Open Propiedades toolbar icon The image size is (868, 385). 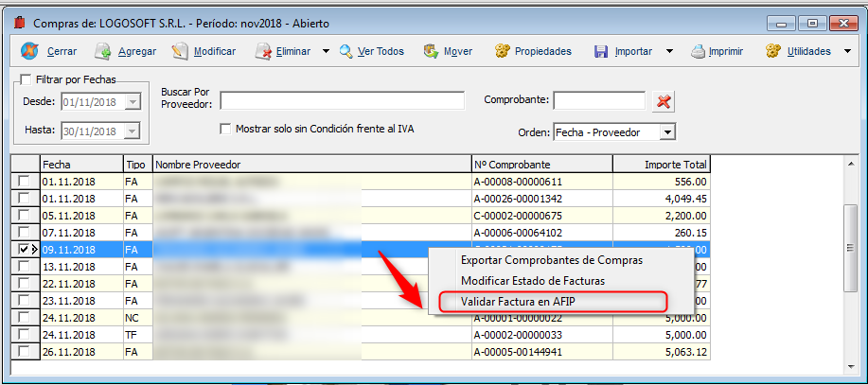point(503,51)
